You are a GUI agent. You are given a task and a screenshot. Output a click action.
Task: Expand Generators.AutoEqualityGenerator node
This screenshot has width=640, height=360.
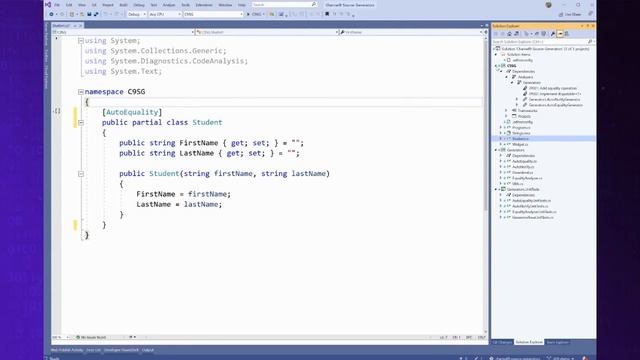point(517,105)
